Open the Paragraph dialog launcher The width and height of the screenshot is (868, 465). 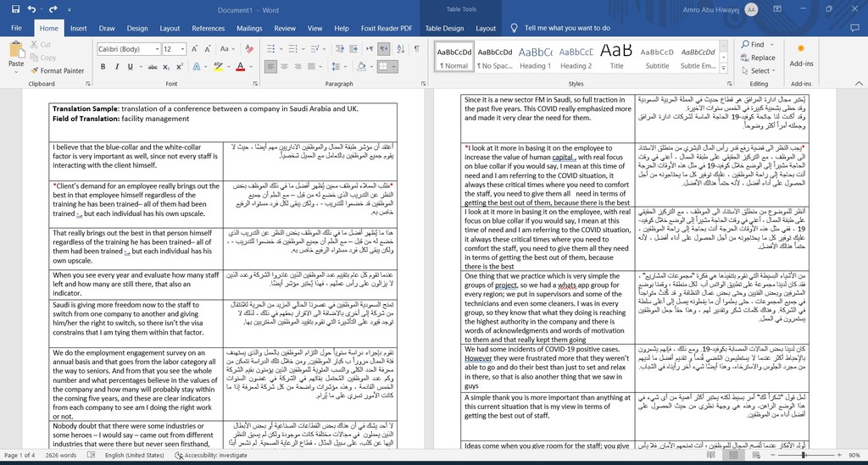point(424,84)
